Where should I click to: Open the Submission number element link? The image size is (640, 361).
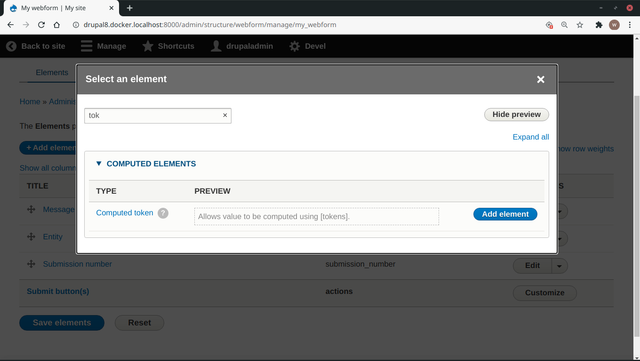click(x=77, y=264)
